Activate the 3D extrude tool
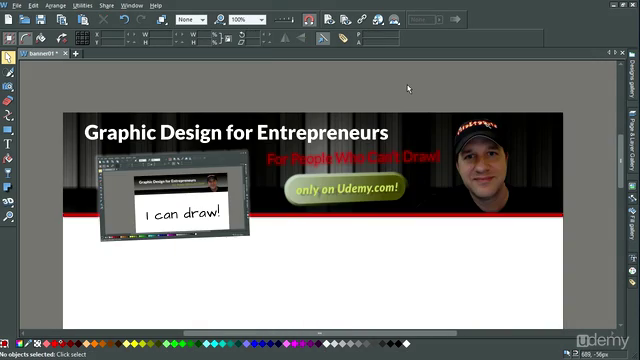The width and height of the screenshot is (640, 360). pos(8,202)
